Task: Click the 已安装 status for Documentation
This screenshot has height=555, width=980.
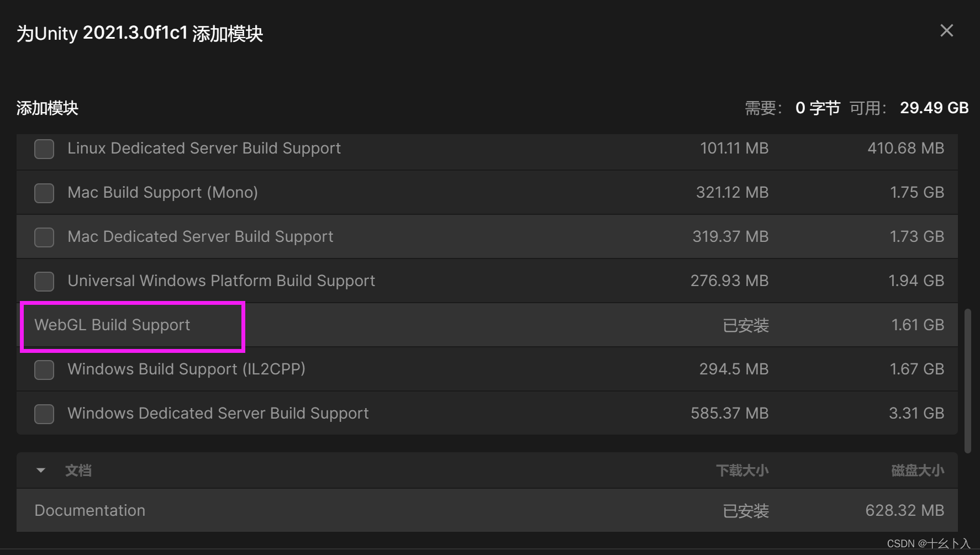Action: coord(746,511)
